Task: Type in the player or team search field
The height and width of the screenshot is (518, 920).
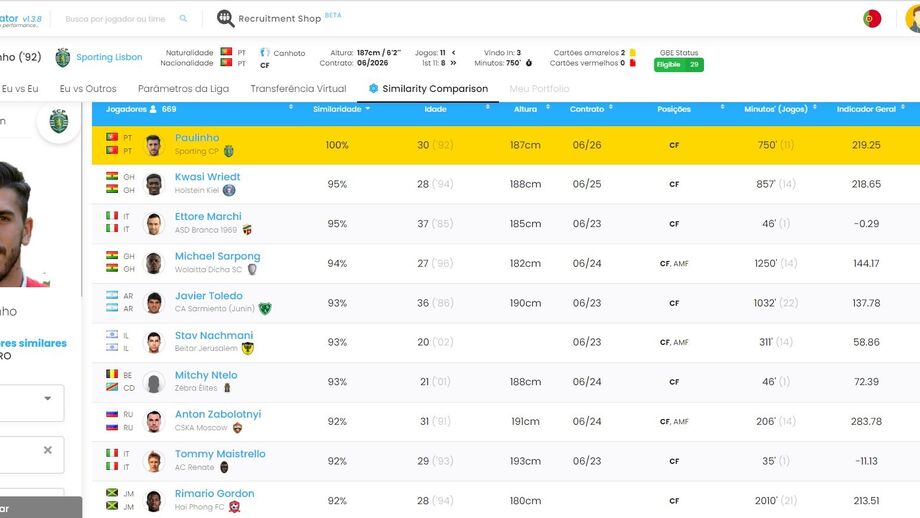Action: click(115, 19)
